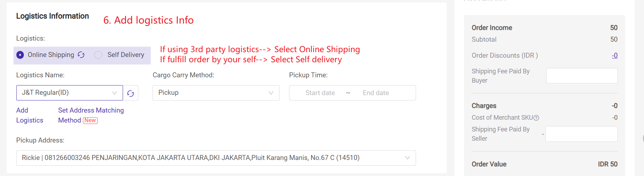Click the red New badge
Screen dimensions: 644x176
(x=90, y=120)
